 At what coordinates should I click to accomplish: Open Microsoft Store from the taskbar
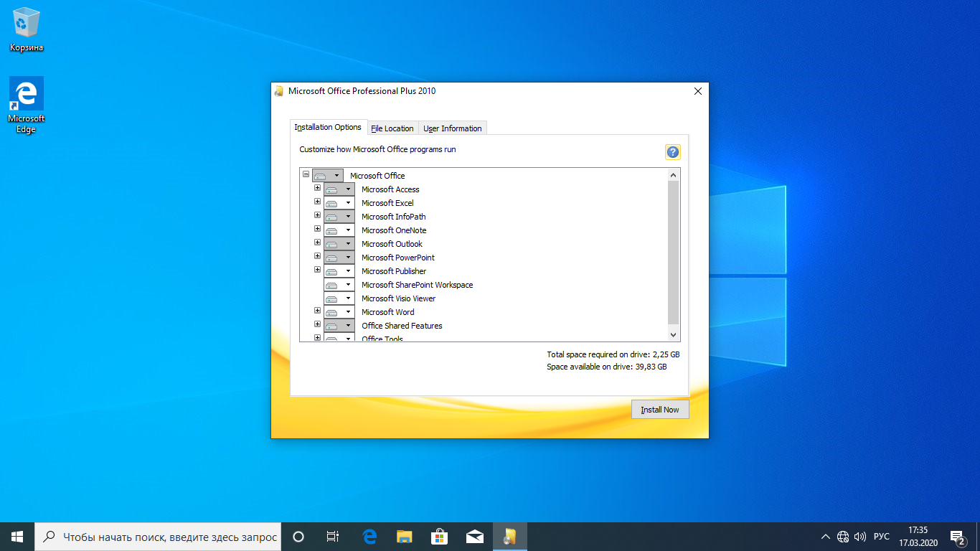pos(439,537)
